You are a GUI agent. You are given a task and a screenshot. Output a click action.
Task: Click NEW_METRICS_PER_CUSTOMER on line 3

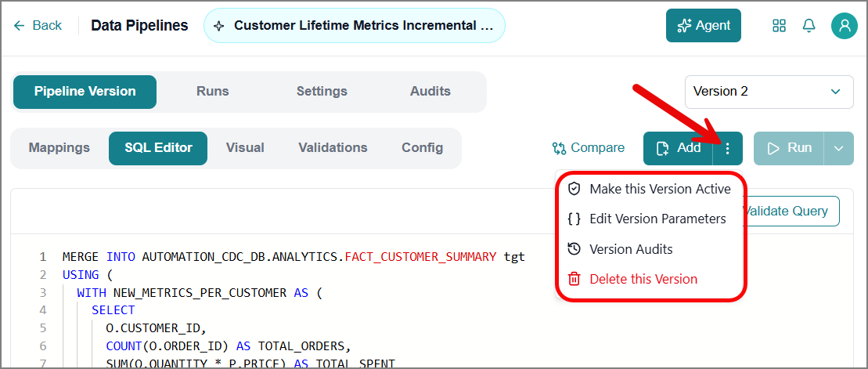pos(200,292)
